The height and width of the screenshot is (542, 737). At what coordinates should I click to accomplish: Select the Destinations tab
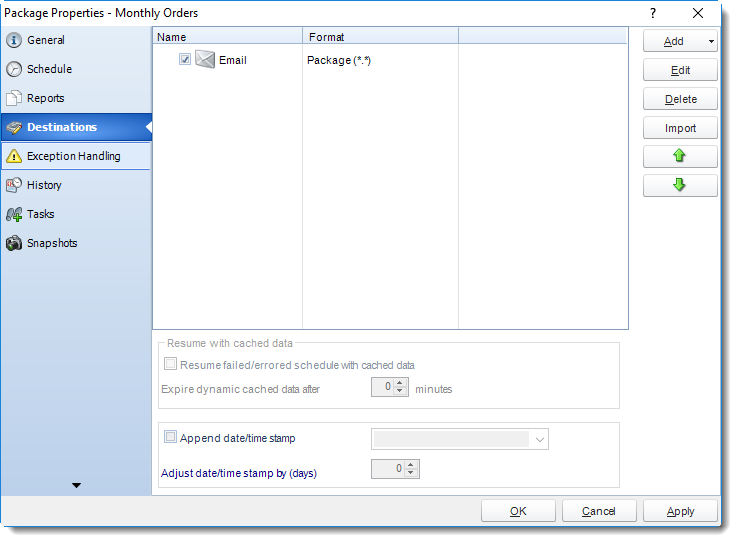(x=76, y=127)
